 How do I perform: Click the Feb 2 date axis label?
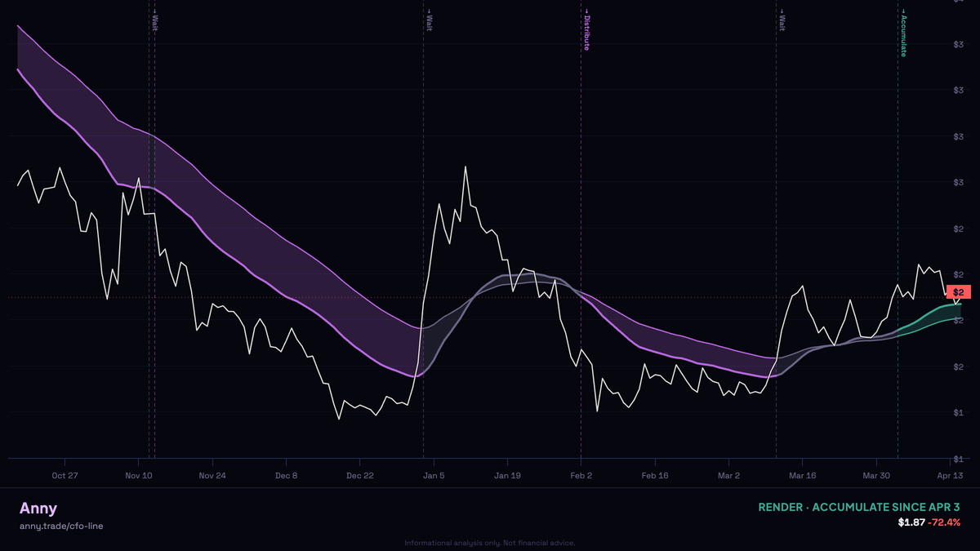click(x=581, y=475)
